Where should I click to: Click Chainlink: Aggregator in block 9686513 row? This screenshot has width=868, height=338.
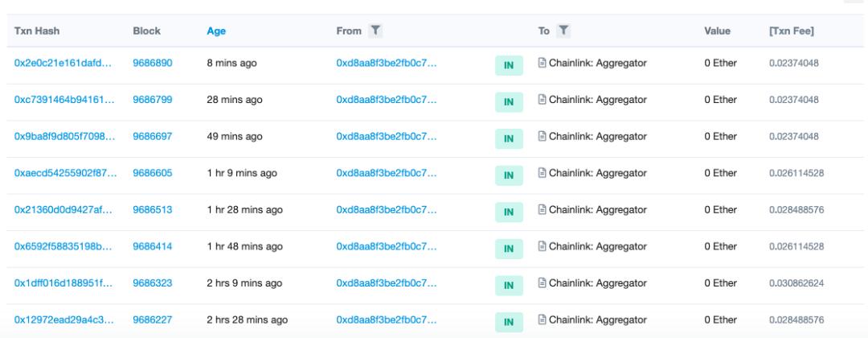coord(598,209)
